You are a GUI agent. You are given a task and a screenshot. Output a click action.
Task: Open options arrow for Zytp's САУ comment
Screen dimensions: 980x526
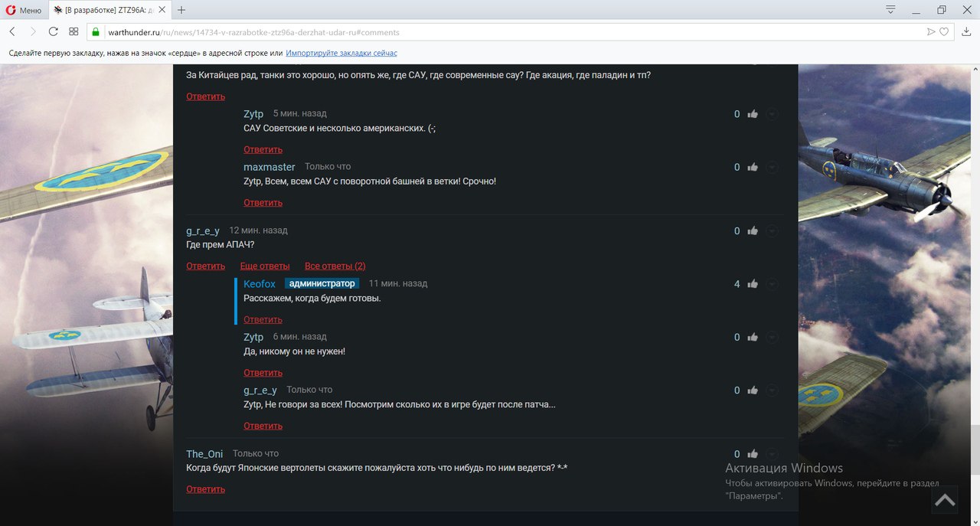click(772, 114)
